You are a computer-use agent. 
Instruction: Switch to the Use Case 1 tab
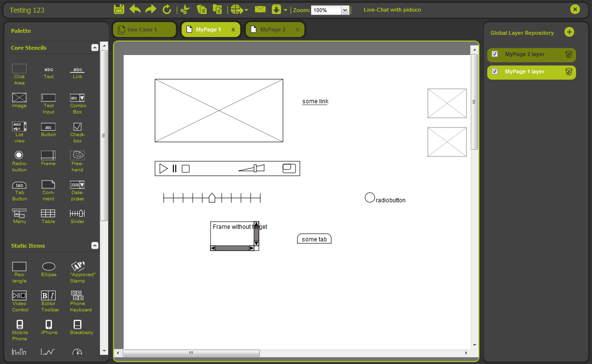[x=141, y=29]
